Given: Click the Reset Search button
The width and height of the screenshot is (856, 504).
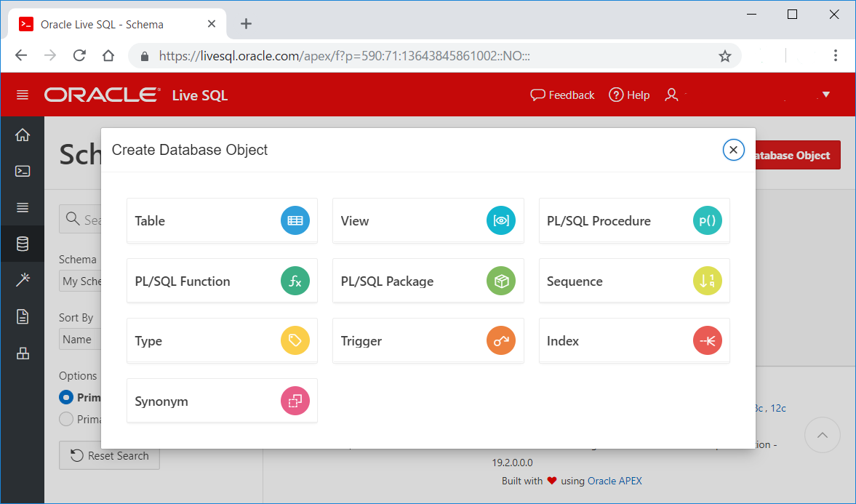Looking at the screenshot, I should pyautogui.click(x=109, y=455).
